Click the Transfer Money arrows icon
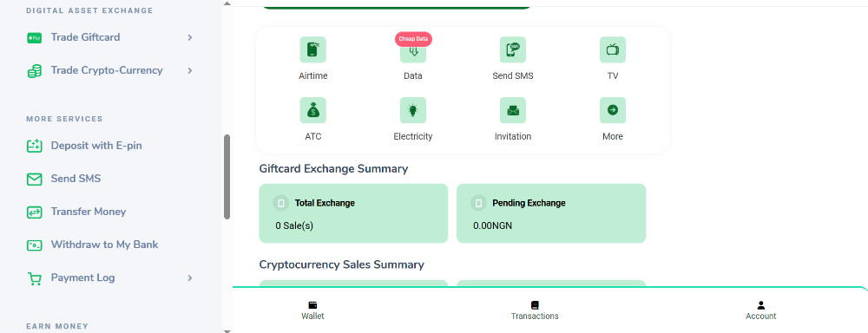This screenshot has height=333, width=868. (35, 212)
